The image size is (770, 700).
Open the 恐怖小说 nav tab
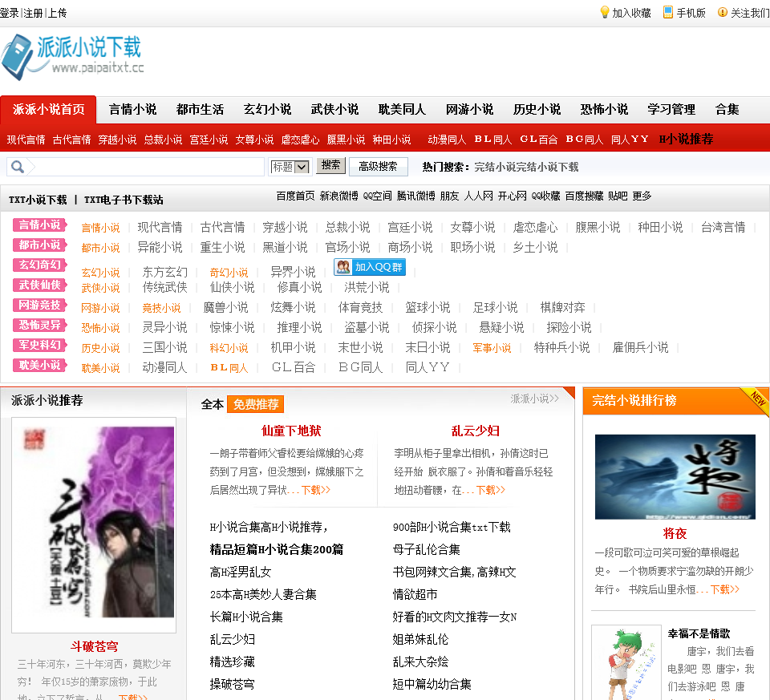point(604,110)
